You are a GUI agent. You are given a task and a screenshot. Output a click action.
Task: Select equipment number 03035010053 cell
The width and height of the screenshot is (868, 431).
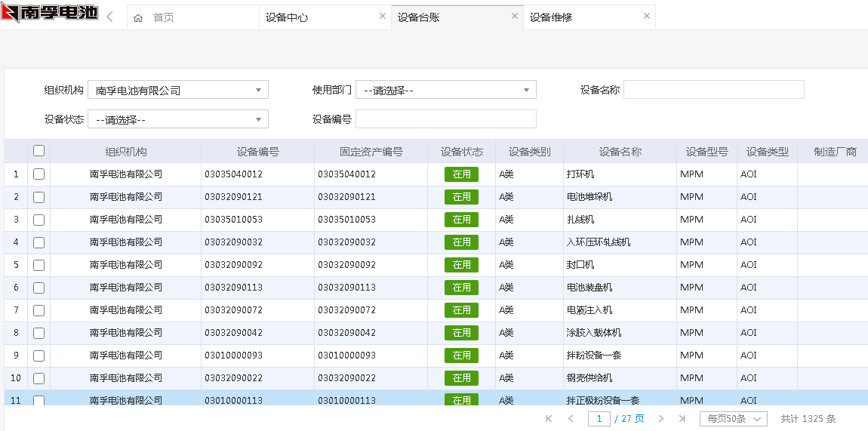point(257,220)
